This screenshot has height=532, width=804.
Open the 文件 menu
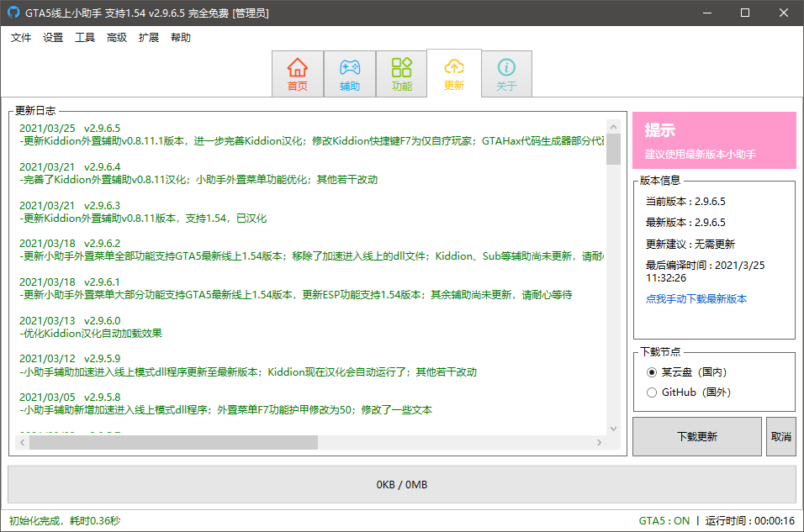click(21, 38)
